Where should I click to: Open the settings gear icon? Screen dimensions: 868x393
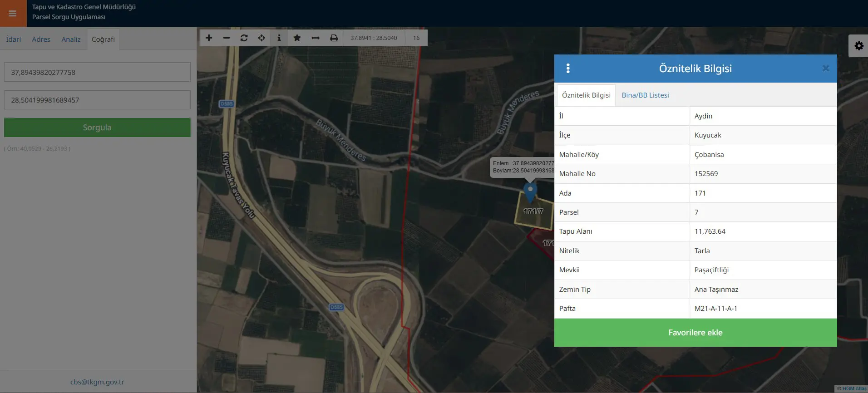coord(858,46)
